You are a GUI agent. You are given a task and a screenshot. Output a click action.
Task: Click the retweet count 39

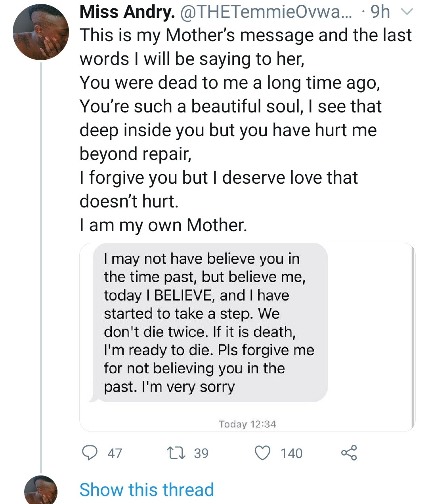click(x=201, y=453)
